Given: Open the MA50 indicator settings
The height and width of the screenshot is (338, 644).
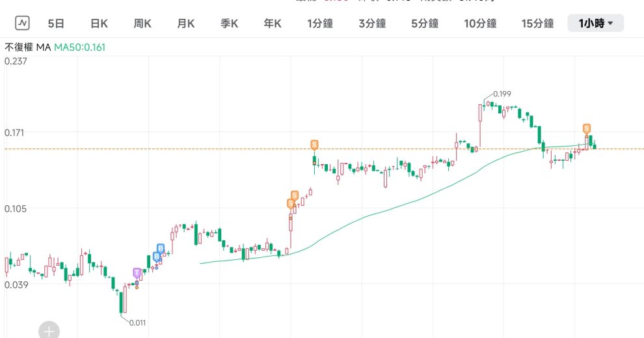Looking at the screenshot, I should click(79, 48).
